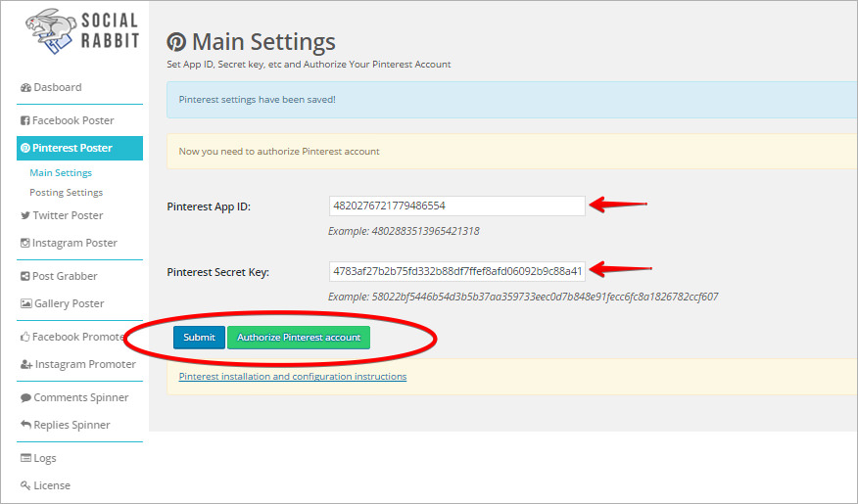The height and width of the screenshot is (504, 858).
Task: Click the blue Submit button
Action: pos(199,338)
